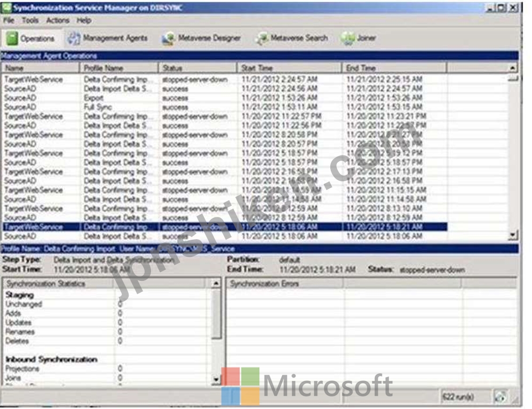Click operations list scroll down arrow
Image resolution: width=532 pixels, height=409 pixels.
(x=512, y=234)
